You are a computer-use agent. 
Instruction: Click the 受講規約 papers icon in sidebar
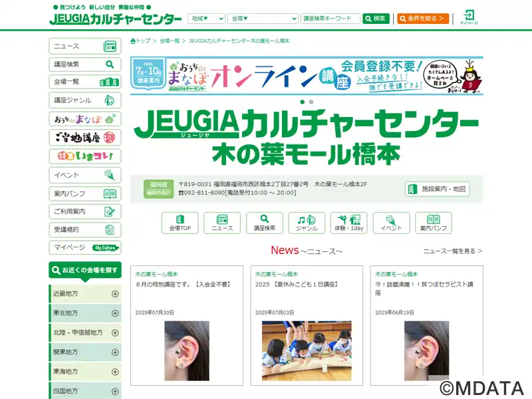coord(110,229)
